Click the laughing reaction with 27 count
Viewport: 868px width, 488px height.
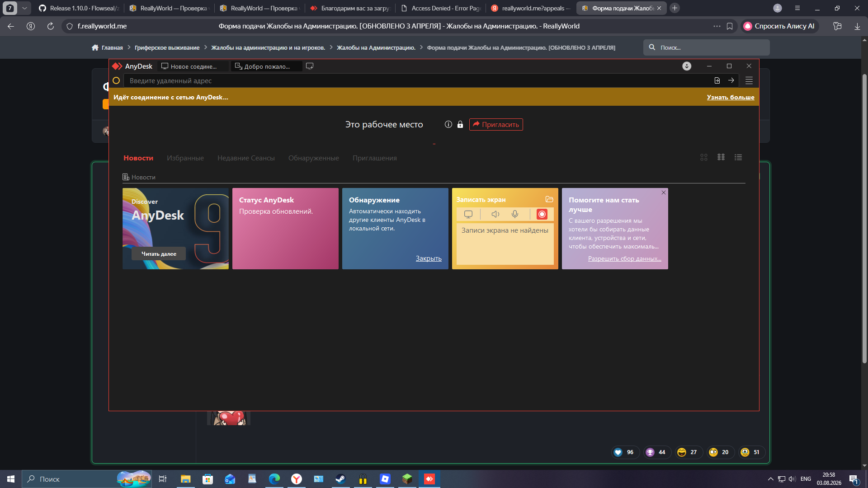click(689, 452)
